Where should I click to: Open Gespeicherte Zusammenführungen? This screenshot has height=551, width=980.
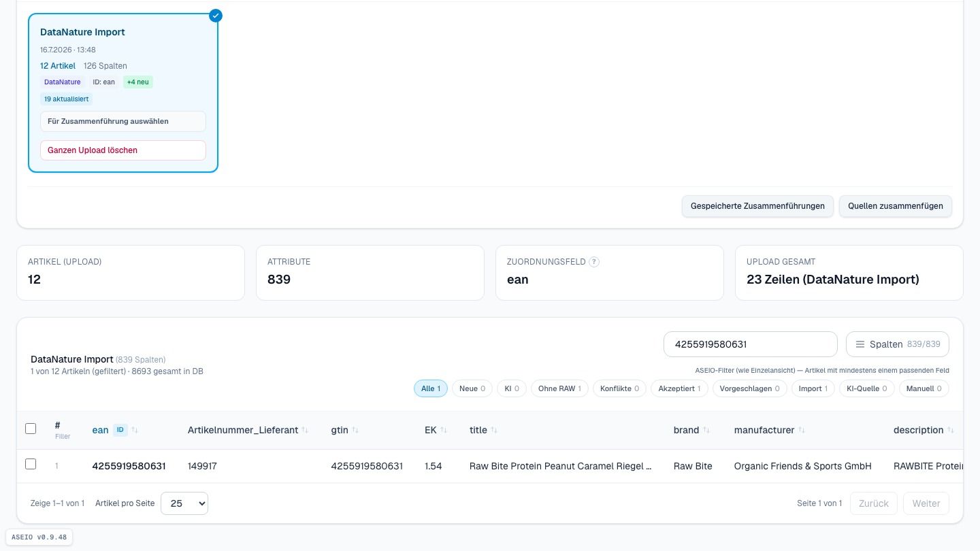[x=757, y=206]
